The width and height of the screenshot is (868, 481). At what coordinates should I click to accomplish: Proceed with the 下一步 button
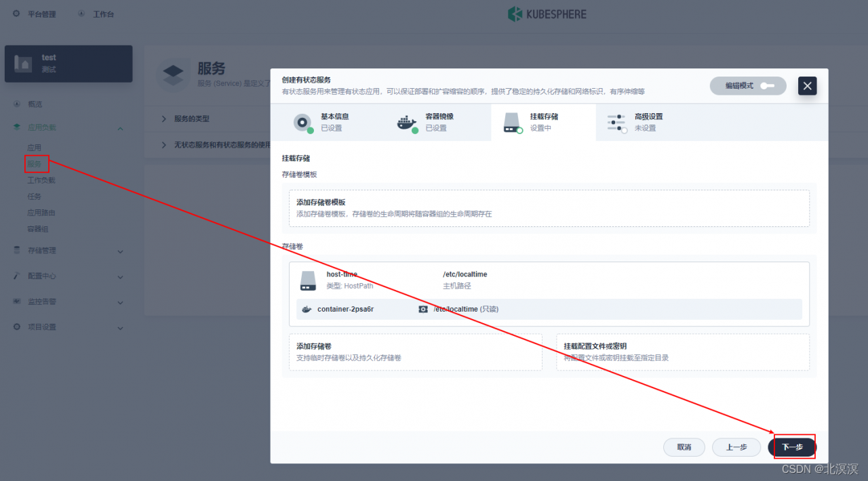792,447
